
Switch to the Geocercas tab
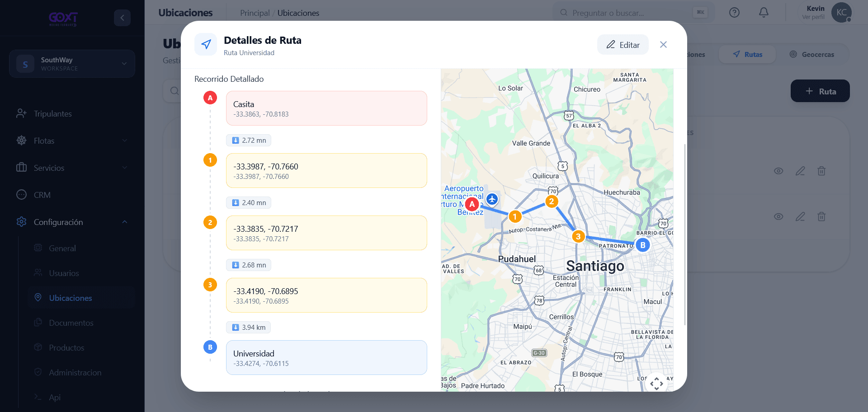coord(812,55)
